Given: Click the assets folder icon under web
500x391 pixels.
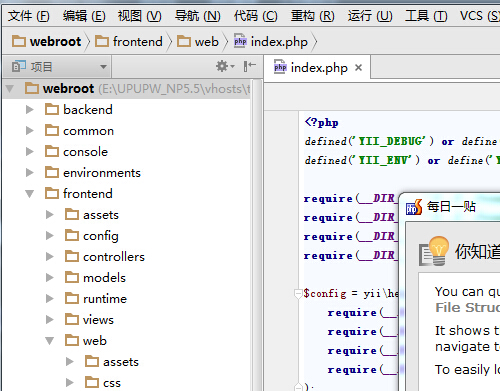Looking at the screenshot, I should point(92,361).
